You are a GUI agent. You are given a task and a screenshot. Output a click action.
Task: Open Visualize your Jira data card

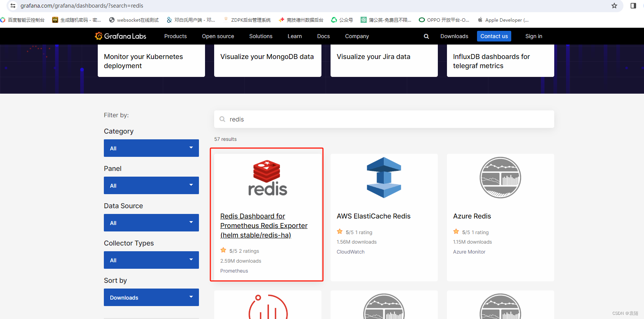tap(384, 61)
